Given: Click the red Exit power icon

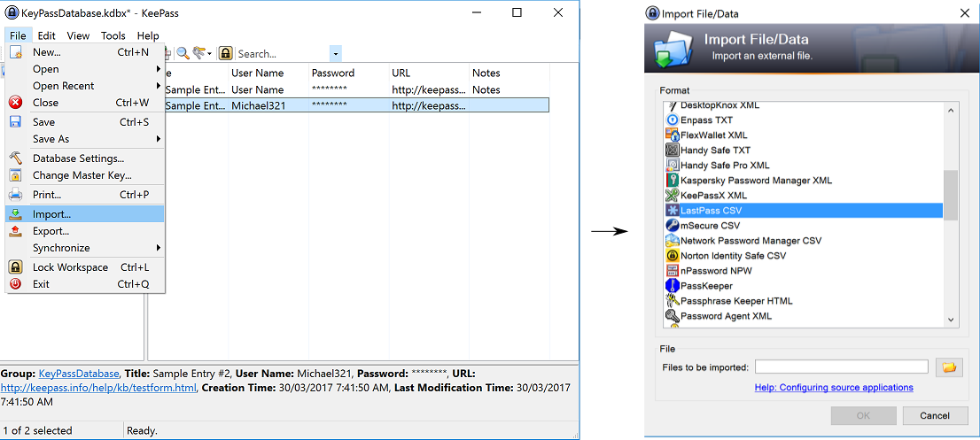Looking at the screenshot, I should 16,284.
